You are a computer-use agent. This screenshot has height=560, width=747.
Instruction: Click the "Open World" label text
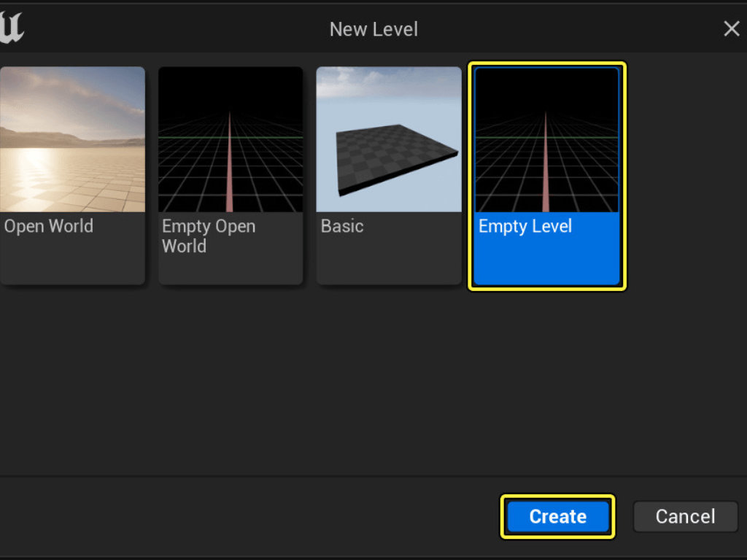click(49, 226)
